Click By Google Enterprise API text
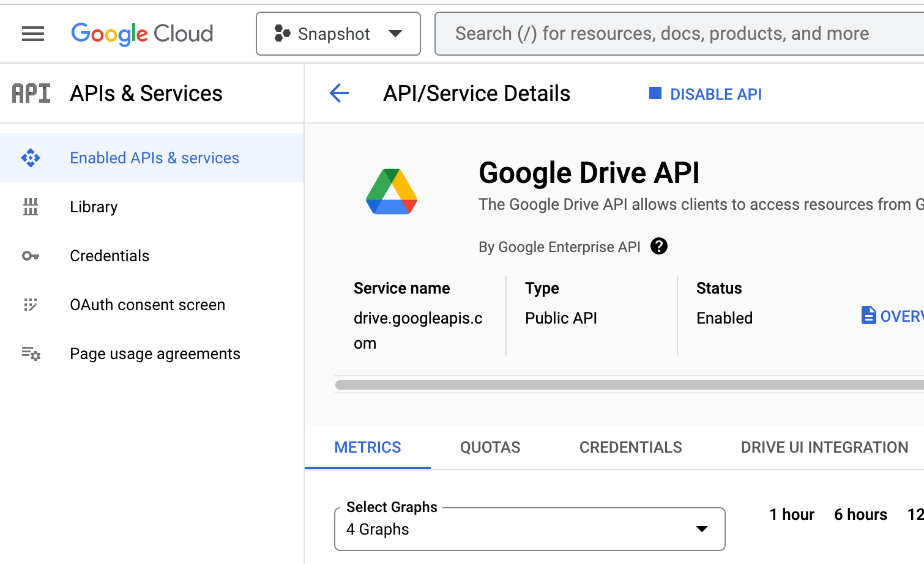Image resolution: width=924 pixels, height=564 pixels. point(559,247)
